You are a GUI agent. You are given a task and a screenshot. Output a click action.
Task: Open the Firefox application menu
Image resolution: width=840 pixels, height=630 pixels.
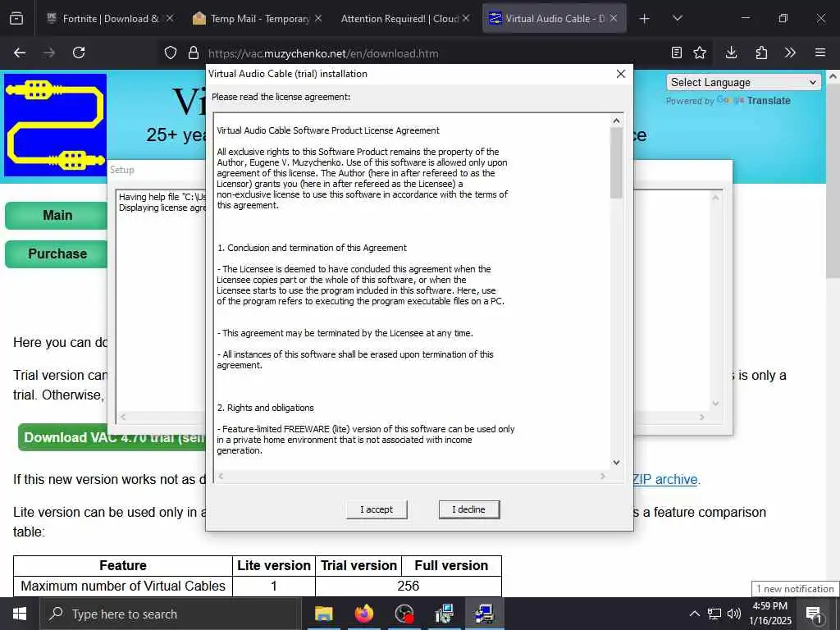pos(820,52)
